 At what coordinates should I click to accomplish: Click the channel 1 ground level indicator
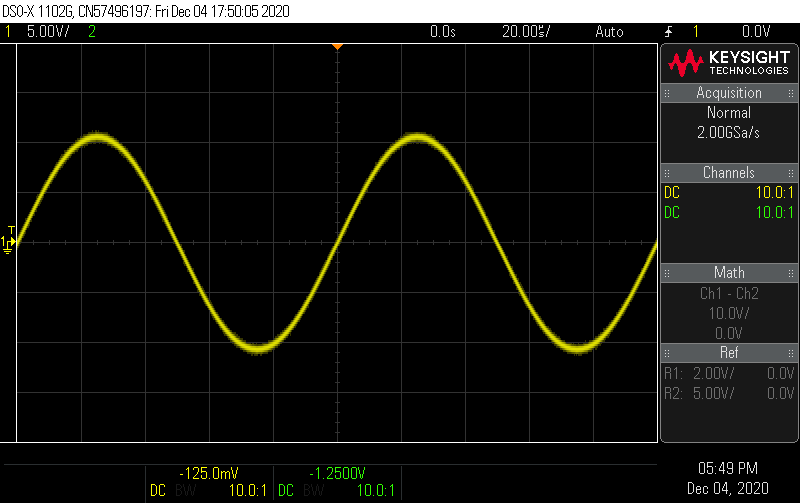[8, 243]
